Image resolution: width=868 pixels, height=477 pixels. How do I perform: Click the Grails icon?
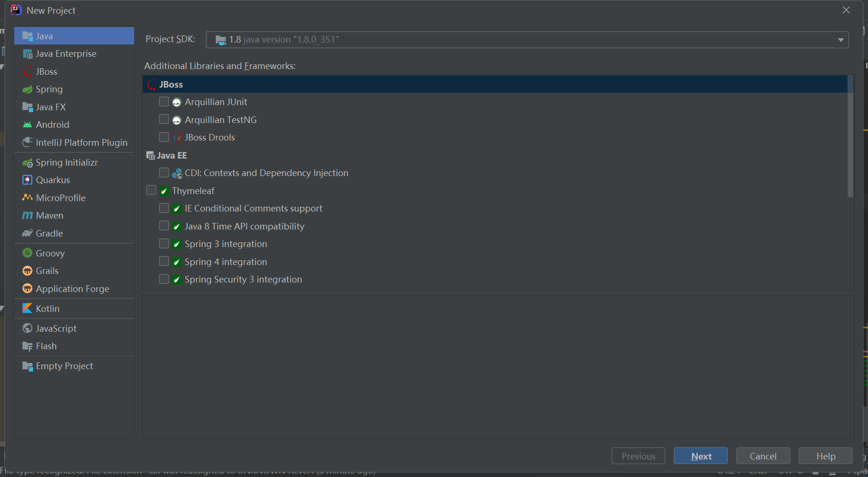(27, 271)
